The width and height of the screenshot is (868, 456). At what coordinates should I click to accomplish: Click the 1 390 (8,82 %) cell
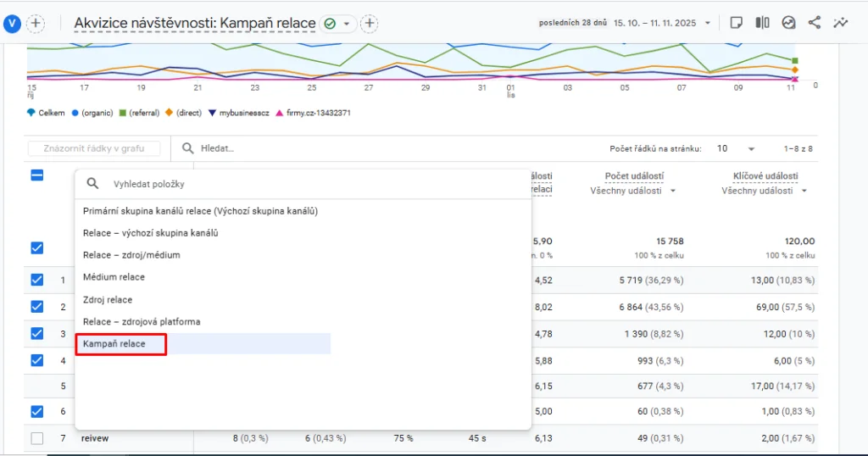[x=654, y=334]
